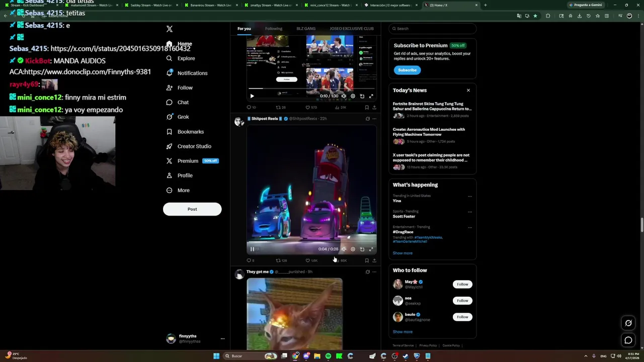Switch to the For you tab
Screen dimensions: 644x362
coord(244,29)
